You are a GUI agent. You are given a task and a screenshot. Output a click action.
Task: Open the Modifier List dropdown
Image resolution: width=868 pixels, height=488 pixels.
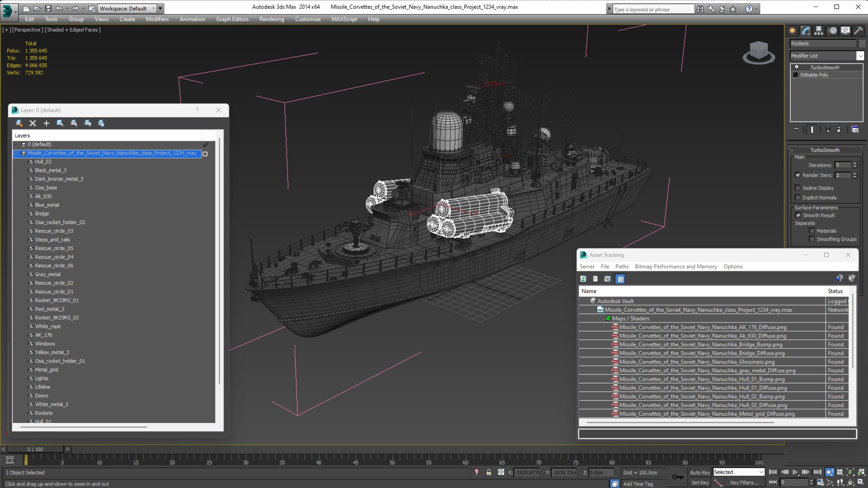860,56
